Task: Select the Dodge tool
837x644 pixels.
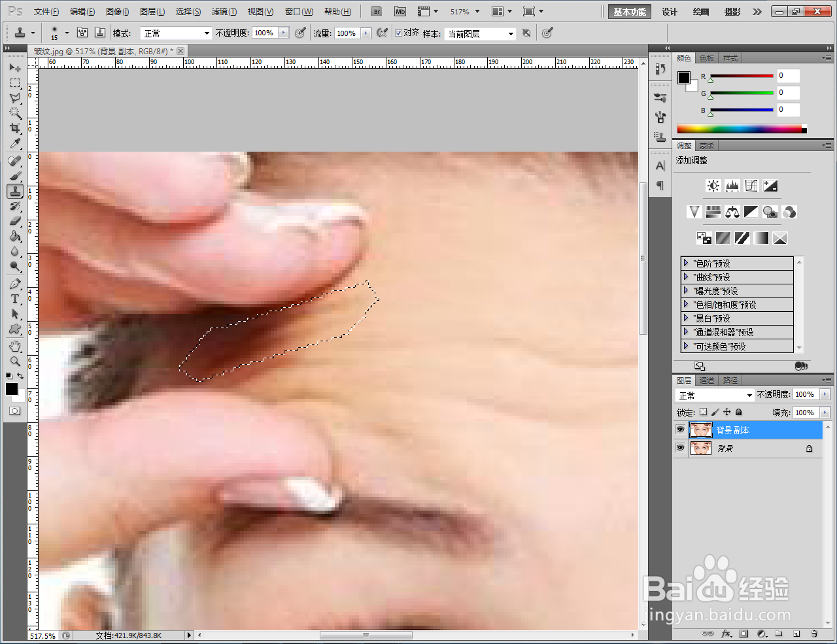Action: [15, 266]
